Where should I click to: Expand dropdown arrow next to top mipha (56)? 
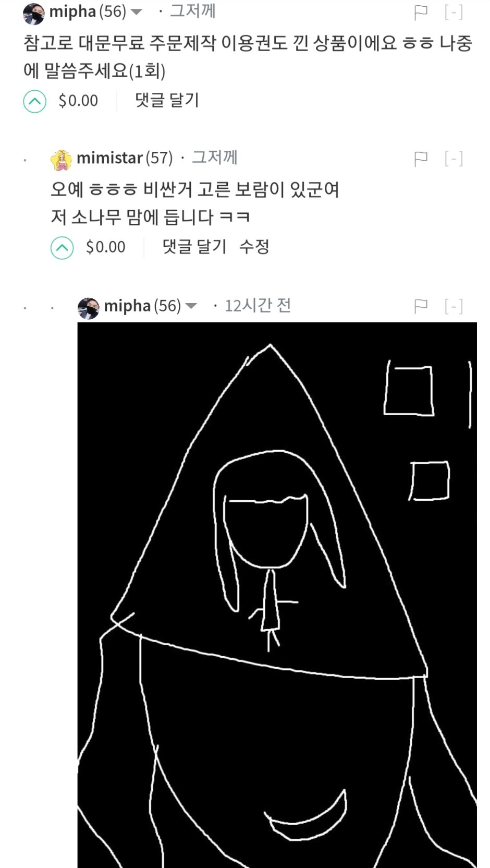click(x=136, y=12)
